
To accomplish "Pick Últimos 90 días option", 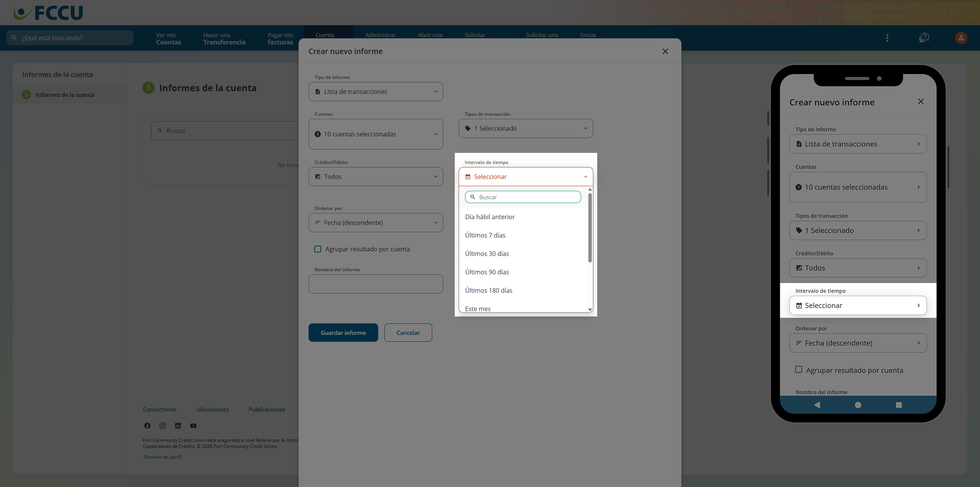I will 523,272.
